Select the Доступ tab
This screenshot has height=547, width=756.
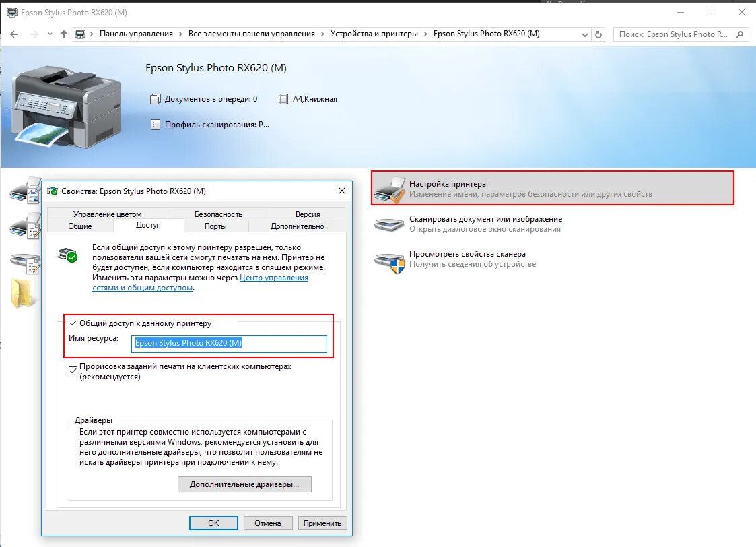coord(149,225)
